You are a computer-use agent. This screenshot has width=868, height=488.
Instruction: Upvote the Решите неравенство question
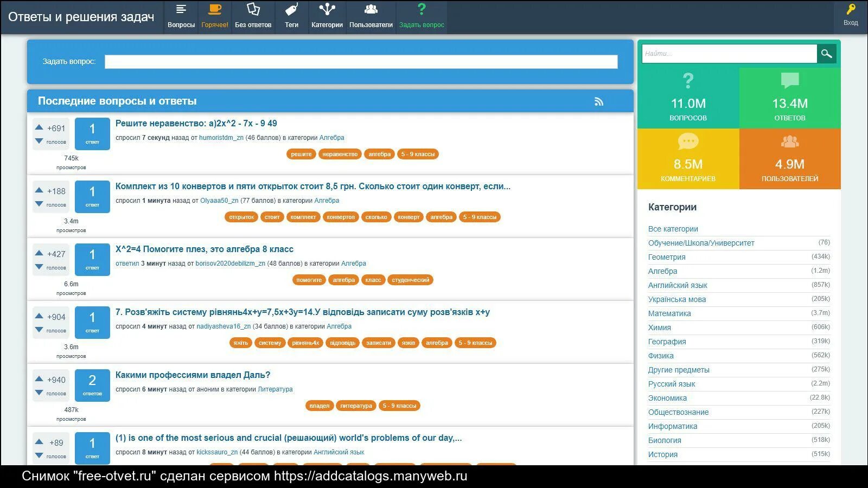coord(39,127)
